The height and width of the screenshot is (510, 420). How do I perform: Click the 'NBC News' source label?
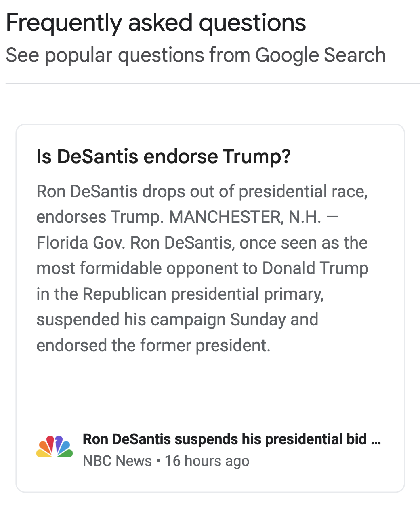click(117, 461)
